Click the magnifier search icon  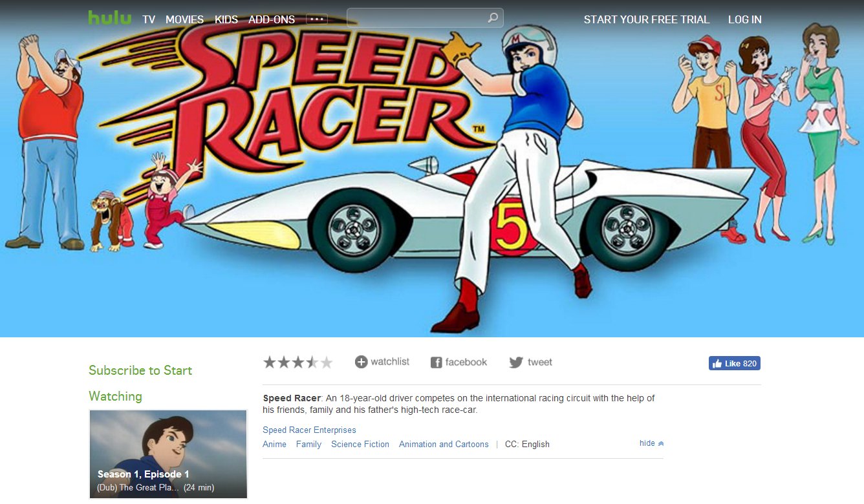pyautogui.click(x=493, y=18)
